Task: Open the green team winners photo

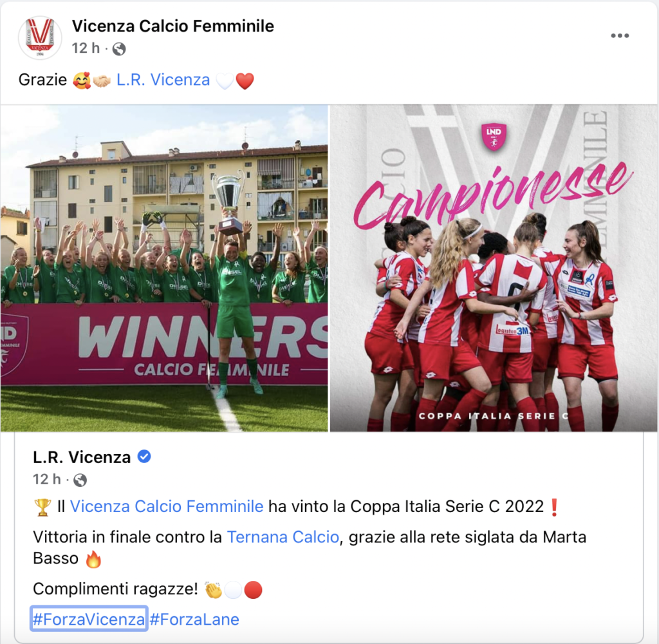Action: pyautogui.click(x=164, y=268)
